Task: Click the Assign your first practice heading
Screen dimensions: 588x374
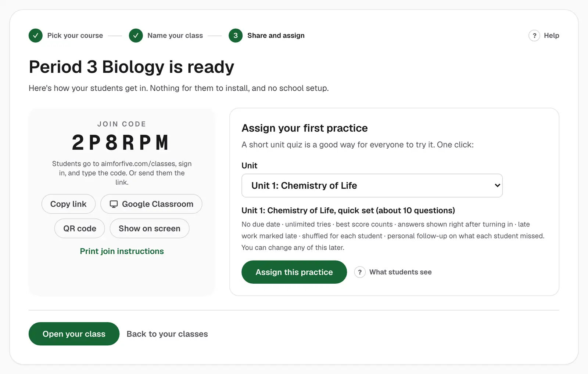Action: 305,128
